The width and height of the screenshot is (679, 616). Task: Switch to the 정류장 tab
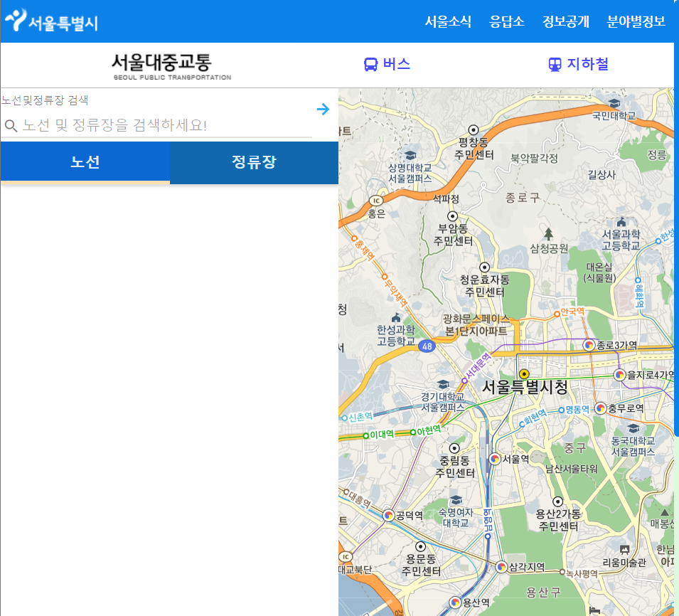pos(255,163)
